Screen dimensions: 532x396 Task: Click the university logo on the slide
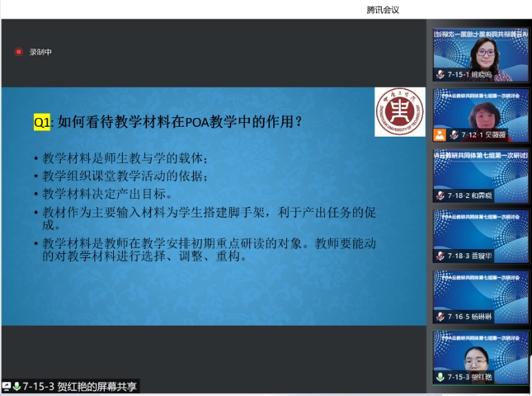pos(400,112)
